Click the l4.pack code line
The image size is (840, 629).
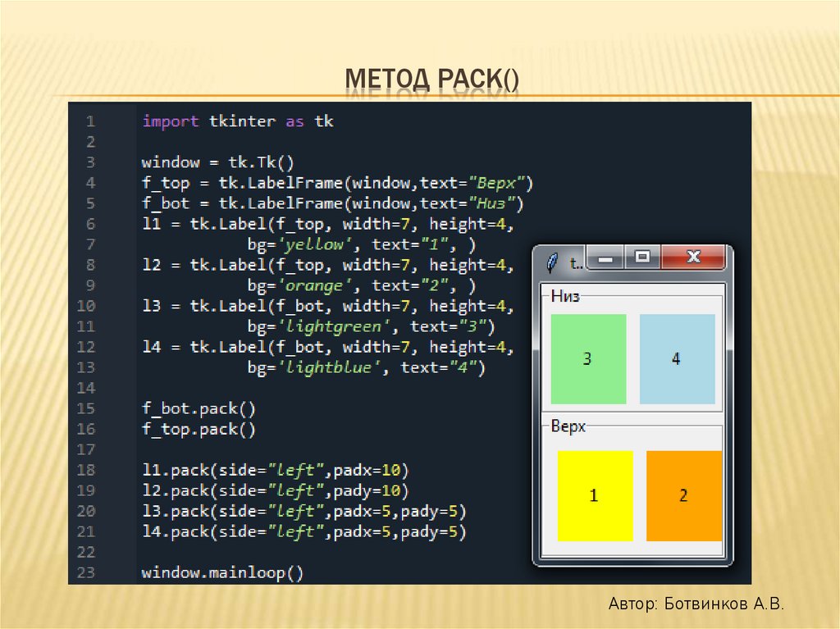304,532
